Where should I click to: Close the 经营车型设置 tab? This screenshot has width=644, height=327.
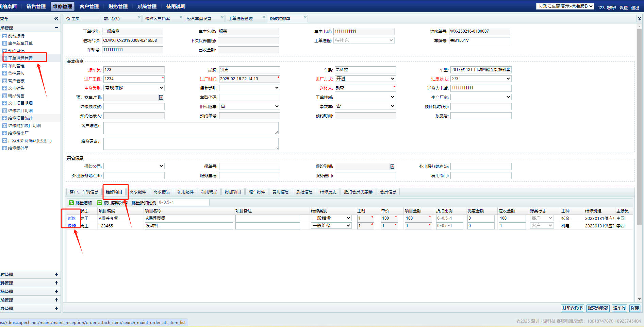click(x=222, y=17)
